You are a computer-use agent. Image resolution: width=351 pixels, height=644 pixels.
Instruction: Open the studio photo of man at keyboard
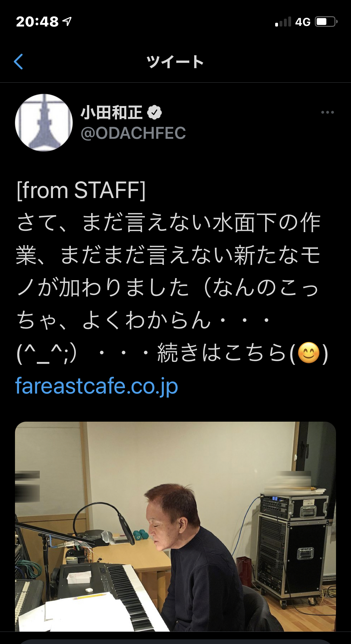175,526
